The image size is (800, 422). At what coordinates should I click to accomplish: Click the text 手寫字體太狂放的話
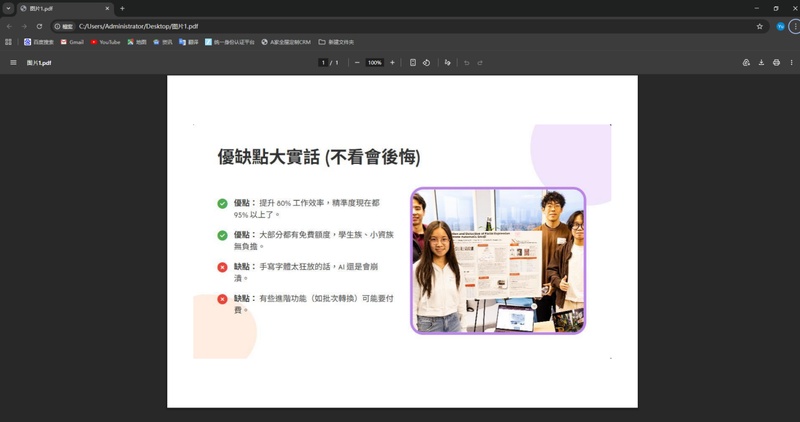pos(295,266)
